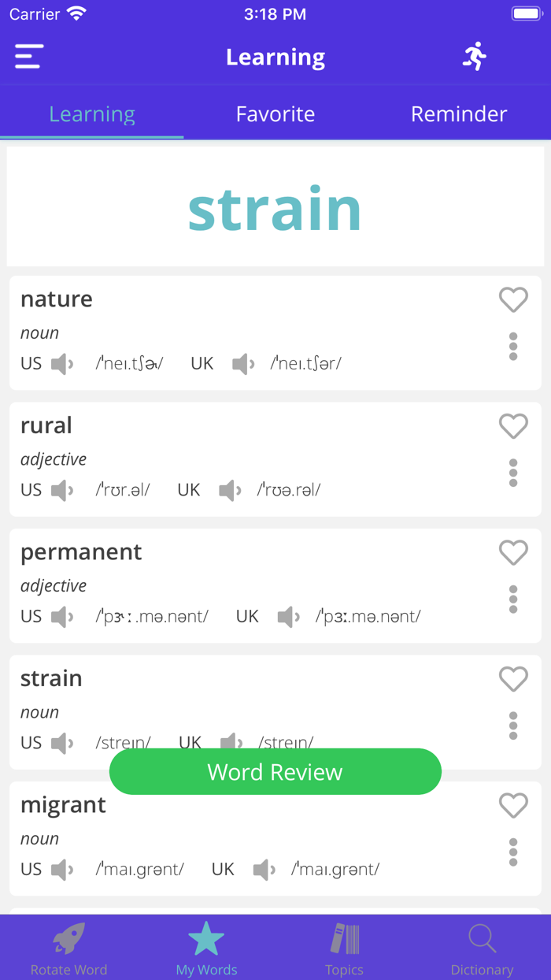Favorite the word nature
551x980 pixels.
(513, 300)
